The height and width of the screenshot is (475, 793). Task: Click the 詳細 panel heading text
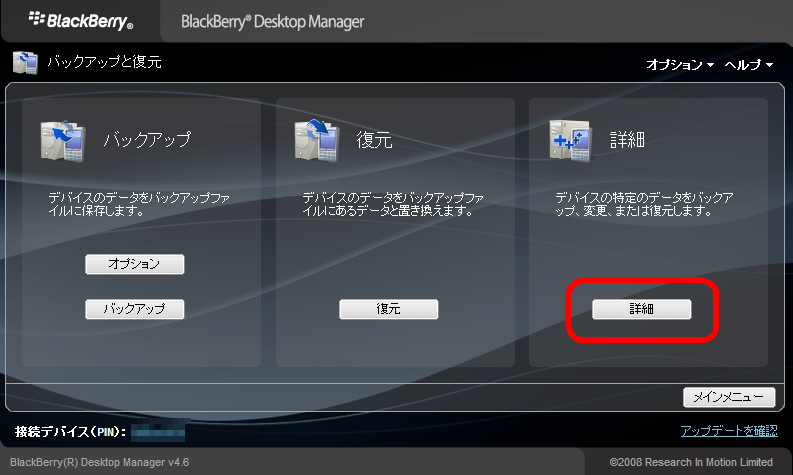pyautogui.click(x=627, y=140)
